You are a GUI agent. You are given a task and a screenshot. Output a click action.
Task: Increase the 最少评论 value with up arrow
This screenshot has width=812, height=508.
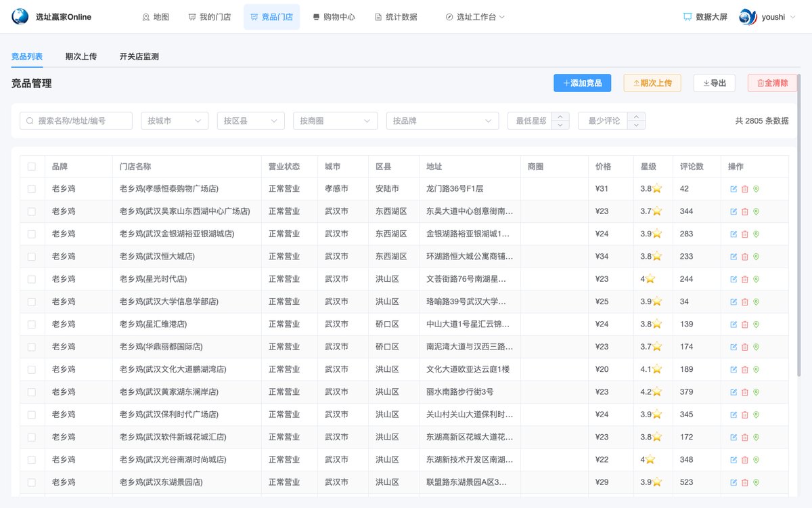coord(636,117)
